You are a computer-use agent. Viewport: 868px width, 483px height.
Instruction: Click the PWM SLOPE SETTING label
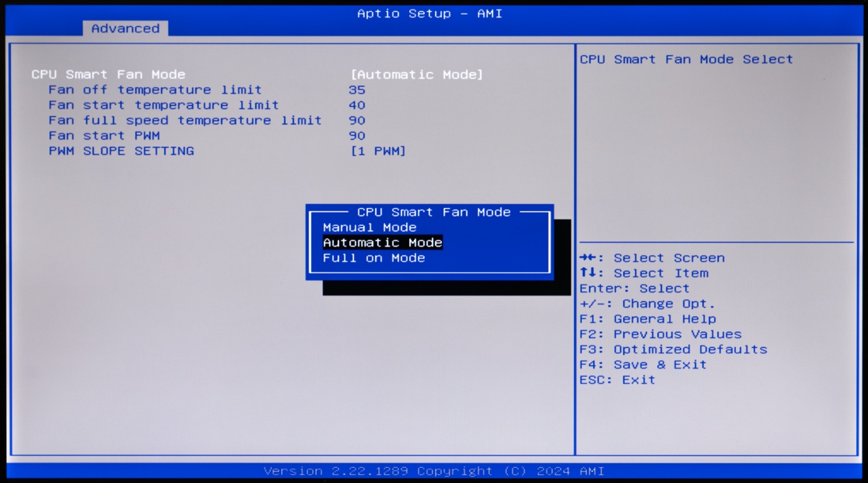[x=121, y=151]
